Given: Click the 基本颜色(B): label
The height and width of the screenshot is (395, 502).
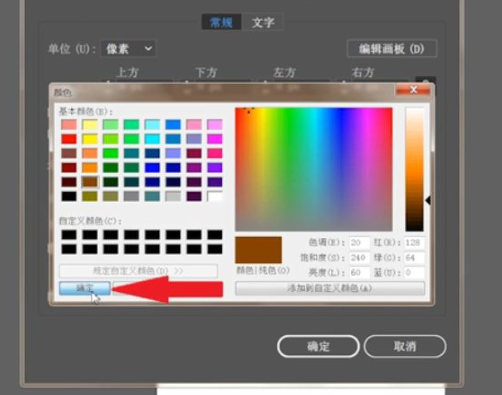Looking at the screenshot, I should click(86, 111).
